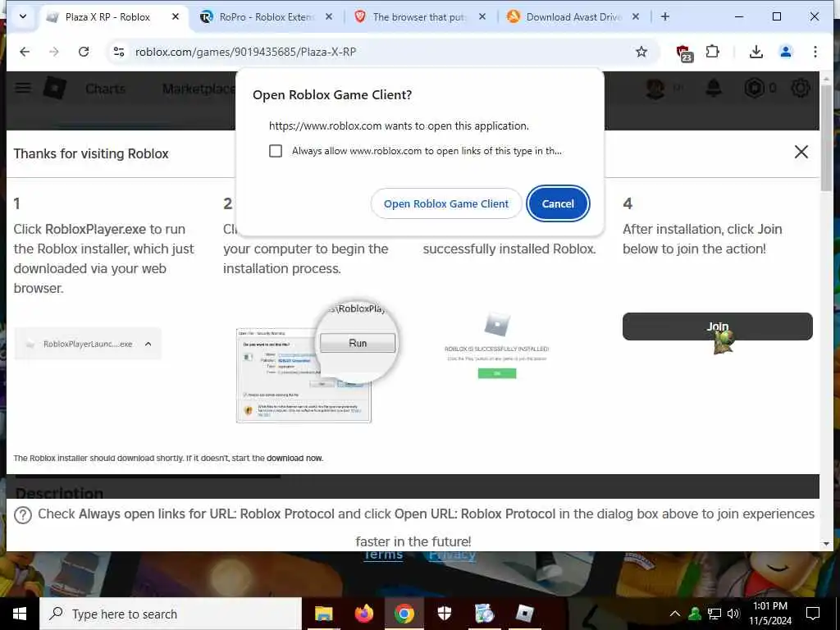Open the Roblox avatar profile icon

[655, 89]
